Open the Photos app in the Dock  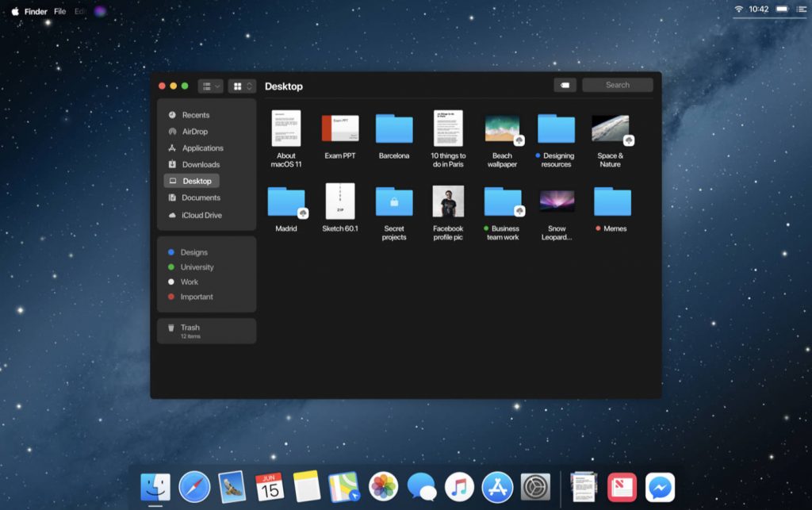384,486
